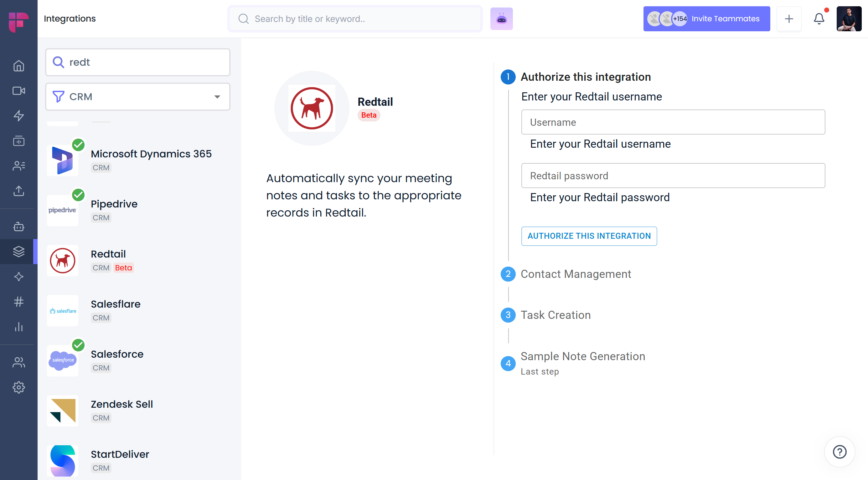Open the hashtag topics icon
The width and height of the screenshot is (868, 480).
pyautogui.click(x=18, y=302)
